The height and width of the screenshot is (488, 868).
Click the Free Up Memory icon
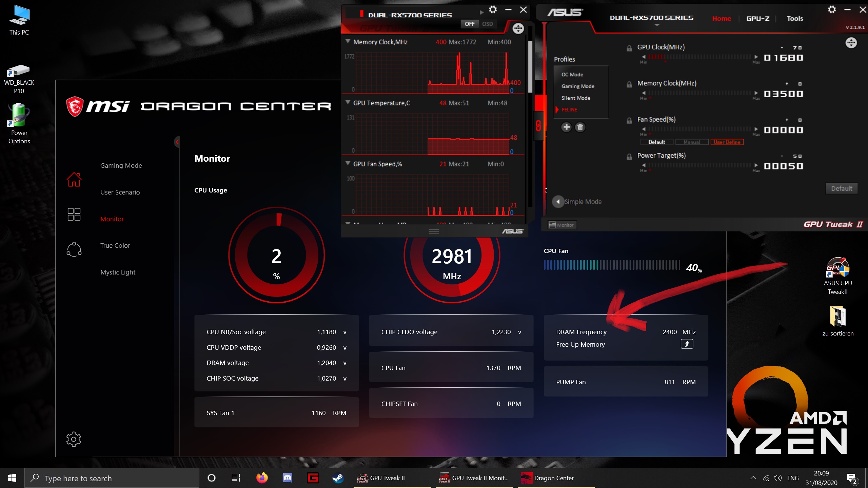[x=687, y=344]
